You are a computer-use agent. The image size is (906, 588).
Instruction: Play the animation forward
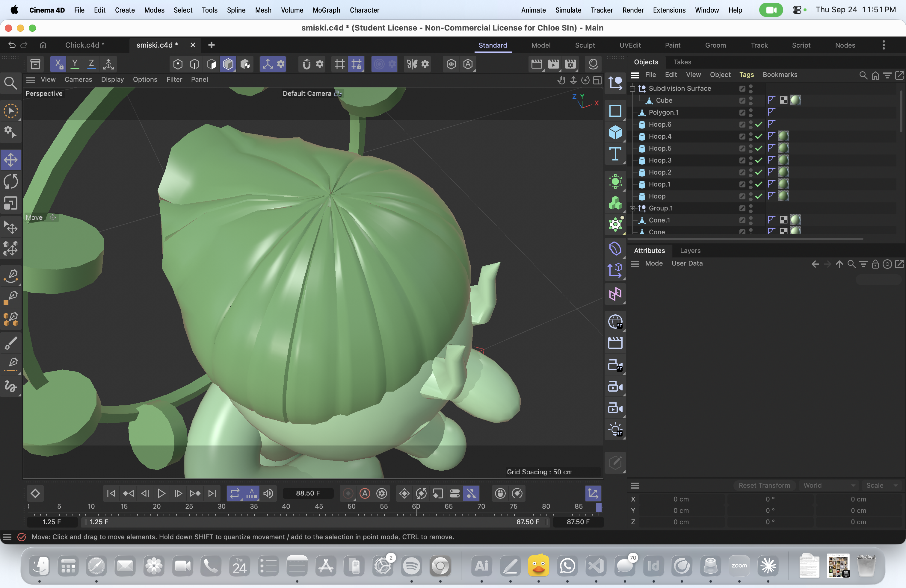[161, 493]
